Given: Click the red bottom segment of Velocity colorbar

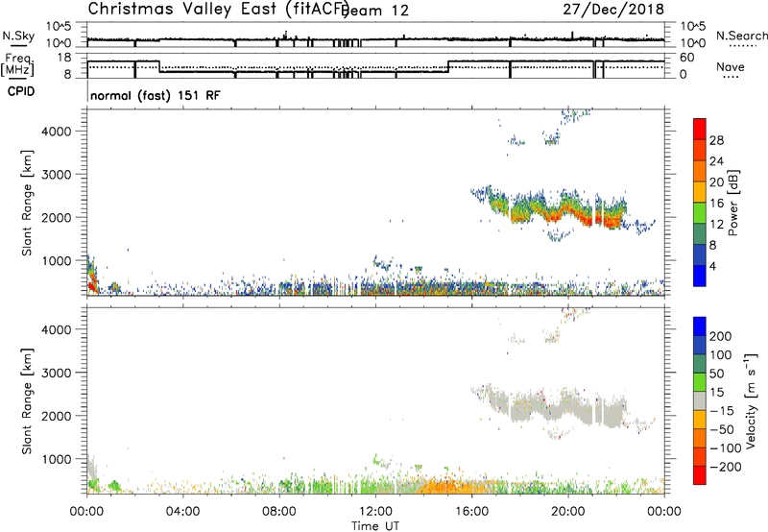Looking at the screenshot, I should point(700,475).
